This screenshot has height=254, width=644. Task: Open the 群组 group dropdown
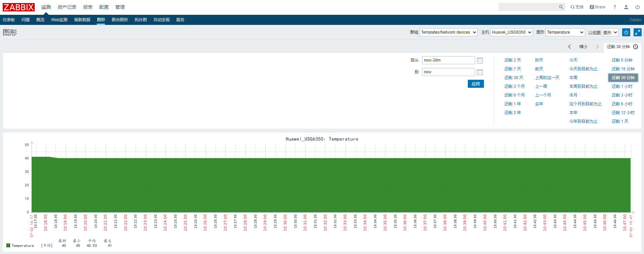449,32
